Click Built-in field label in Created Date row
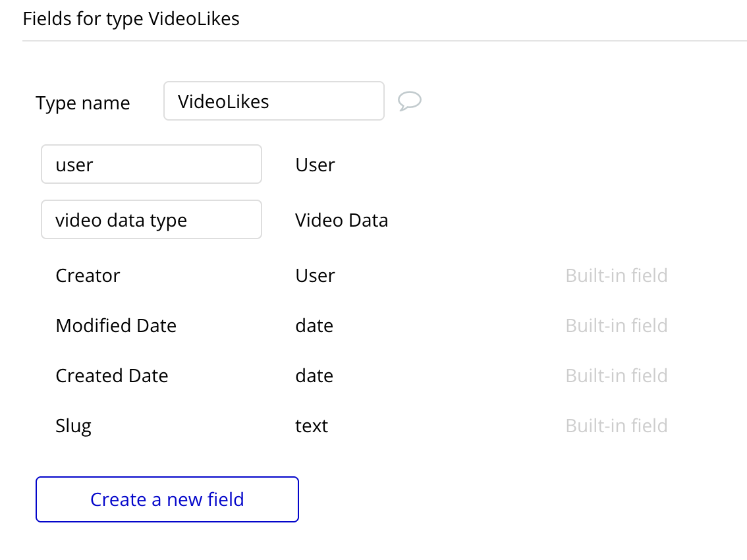Viewport: 747px width, 560px height. pyautogui.click(x=616, y=376)
